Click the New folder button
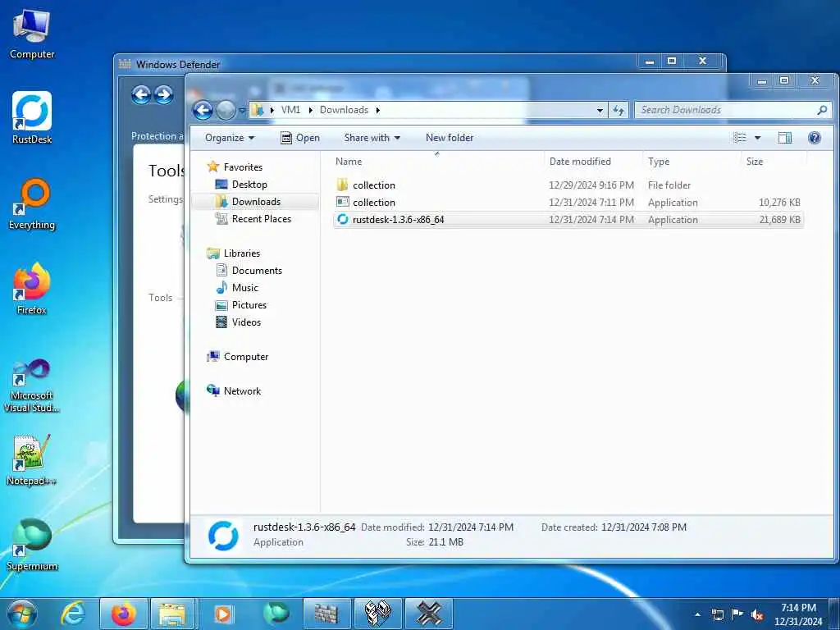 click(450, 138)
